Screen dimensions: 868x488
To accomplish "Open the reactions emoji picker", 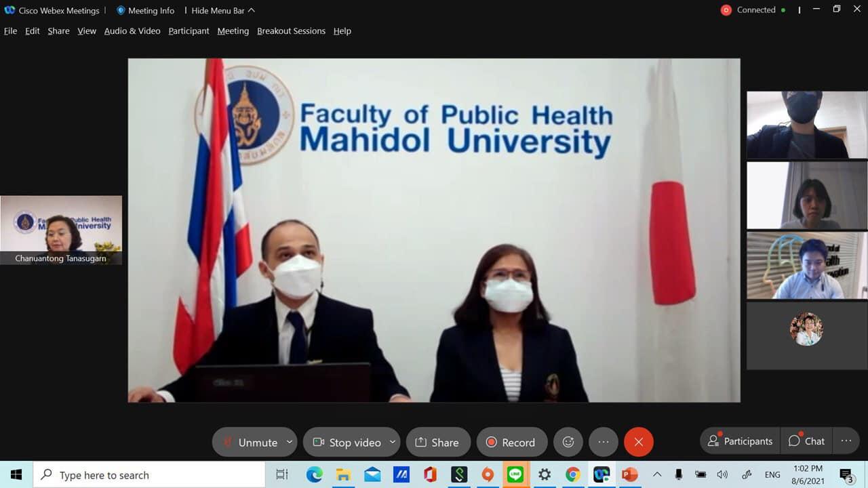I will (x=568, y=442).
